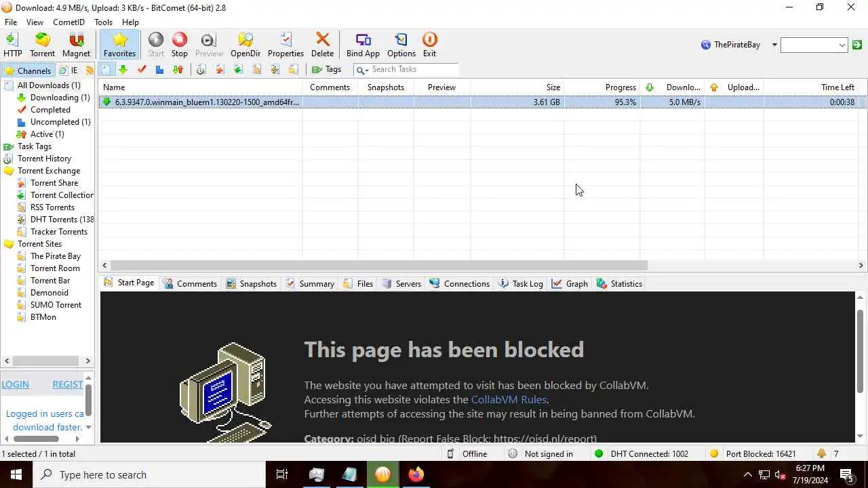The height and width of the screenshot is (488, 868).
Task: Toggle the Favorites panel button
Action: (x=120, y=45)
